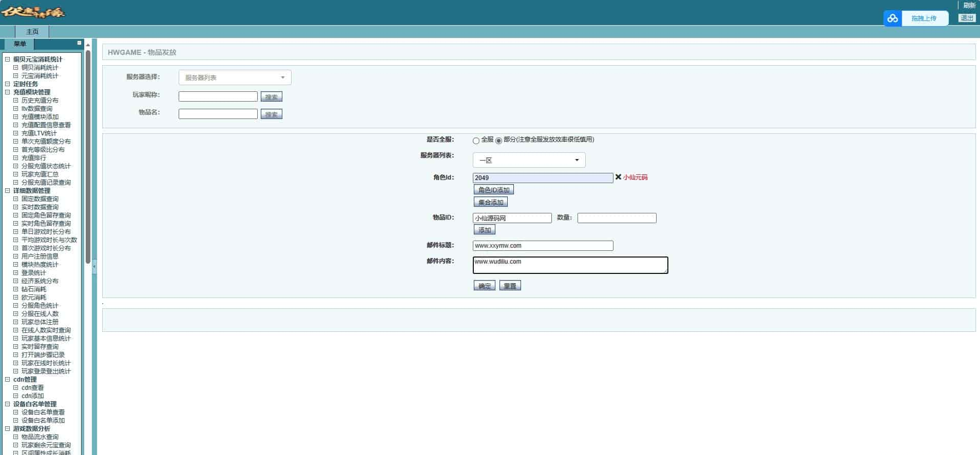
Task: Open the 一区 server dropdown
Action: tap(529, 160)
